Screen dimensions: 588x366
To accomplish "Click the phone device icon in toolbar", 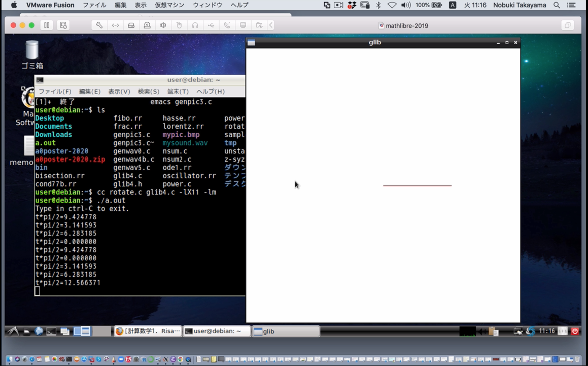I will coord(227,25).
